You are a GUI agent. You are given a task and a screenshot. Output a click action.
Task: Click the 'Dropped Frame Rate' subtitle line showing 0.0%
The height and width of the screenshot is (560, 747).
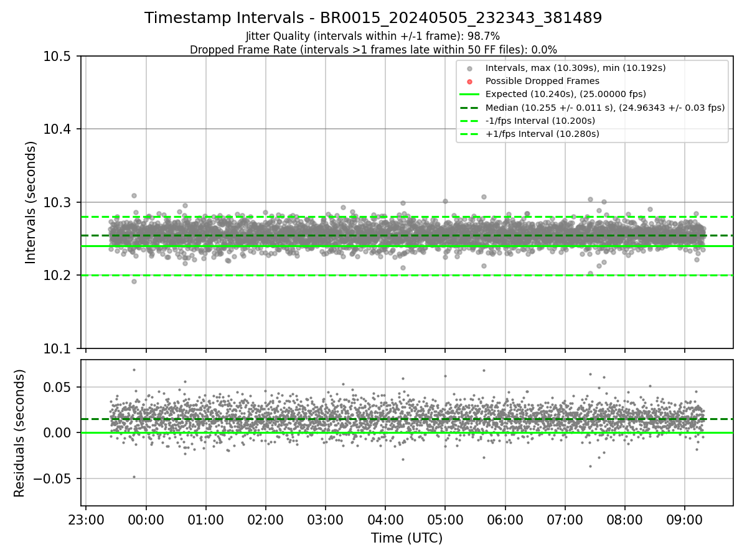373,50
